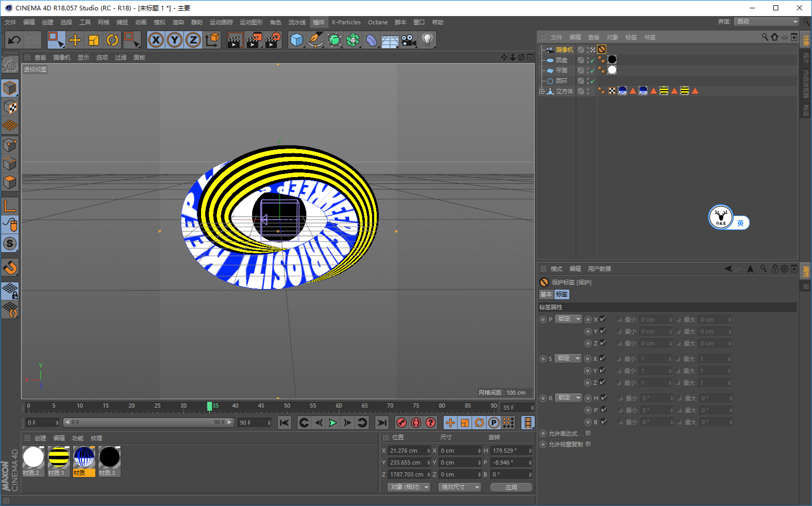The height and width of the screenshot is (506, 812).
Task: Open the 对象 (相对) dropdown
Action: (409, 487)
